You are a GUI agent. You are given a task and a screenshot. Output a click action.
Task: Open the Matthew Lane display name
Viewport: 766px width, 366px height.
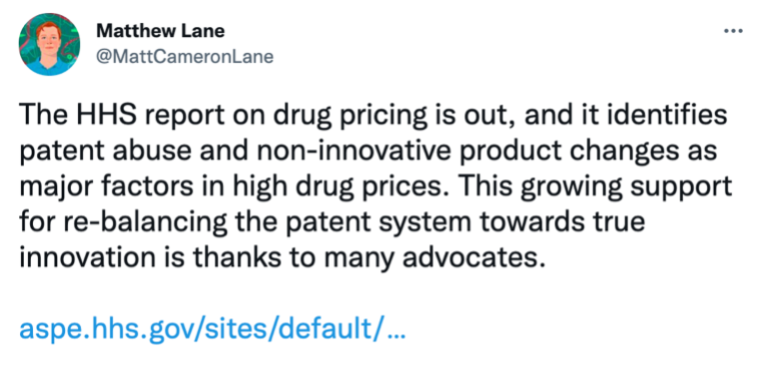click(x=161, y=31)
